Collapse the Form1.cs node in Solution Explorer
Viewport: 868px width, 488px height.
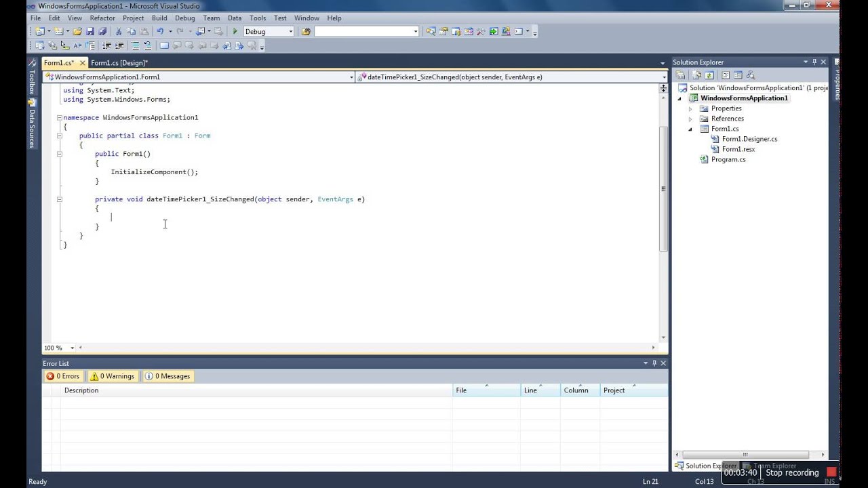click(690, 129)
